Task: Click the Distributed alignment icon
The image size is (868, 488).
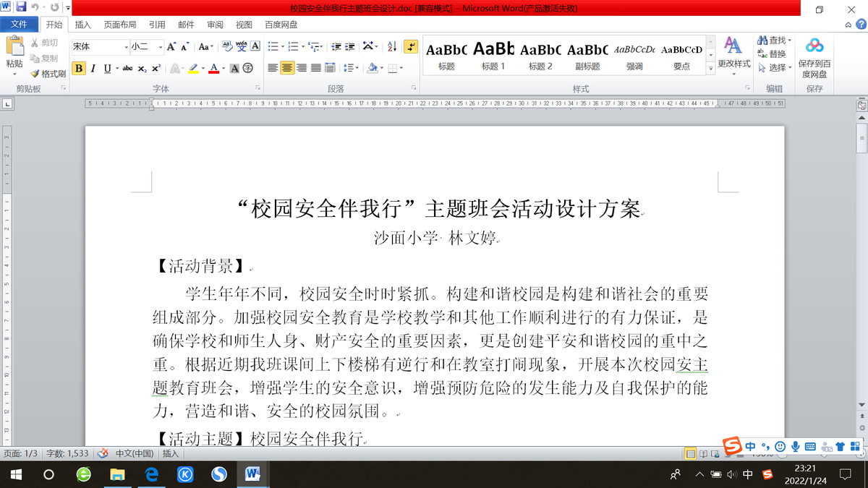Action: tap(330, 69)
